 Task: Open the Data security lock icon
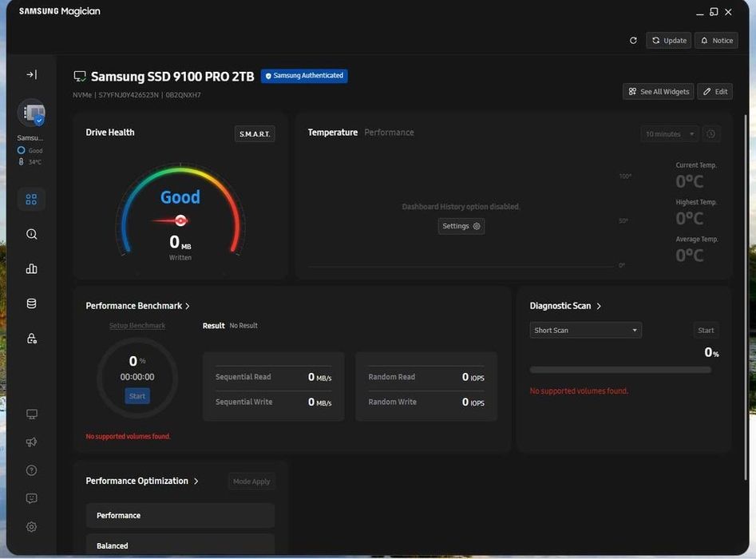31,339
